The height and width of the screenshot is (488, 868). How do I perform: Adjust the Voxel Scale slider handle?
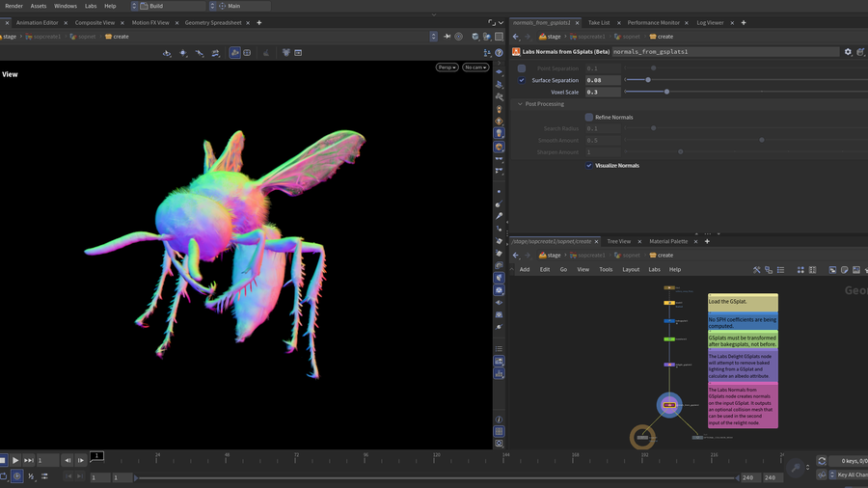point(666,92)
